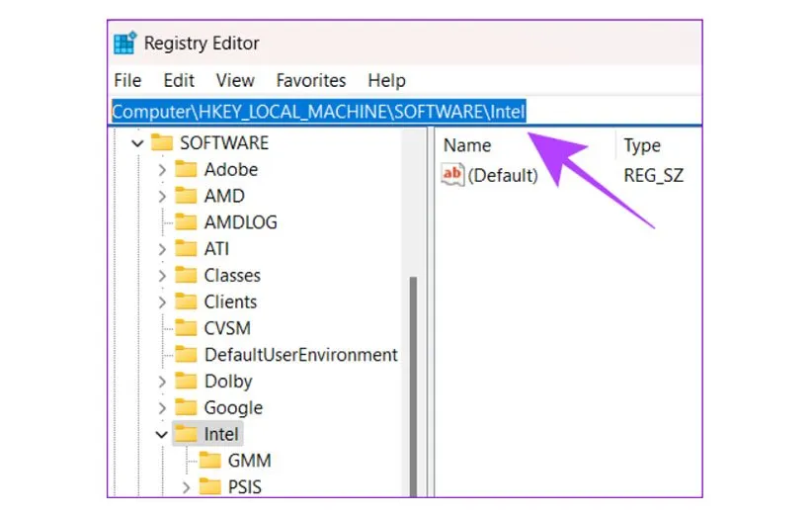The height and width of the screenshot is (516, 812).
Task: Click the CVSM folder icon
Action: coord(187,328)
